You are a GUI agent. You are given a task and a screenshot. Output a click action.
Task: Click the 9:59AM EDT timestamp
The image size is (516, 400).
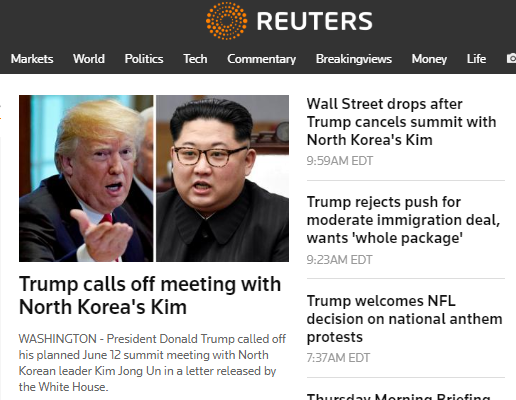pos(340,161)
